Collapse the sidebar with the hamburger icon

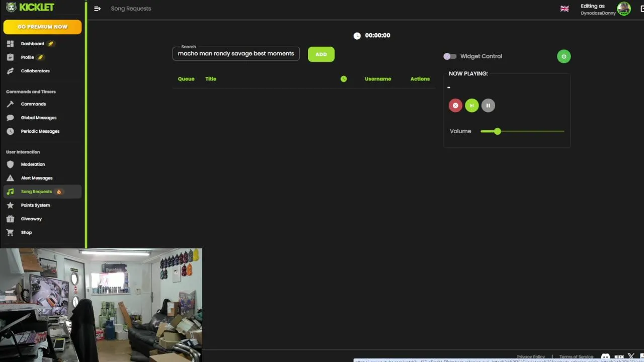coord(97,9)
